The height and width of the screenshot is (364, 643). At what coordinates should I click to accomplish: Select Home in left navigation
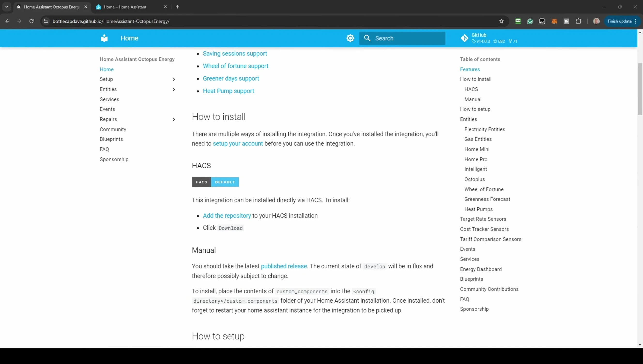coord(107,69)
